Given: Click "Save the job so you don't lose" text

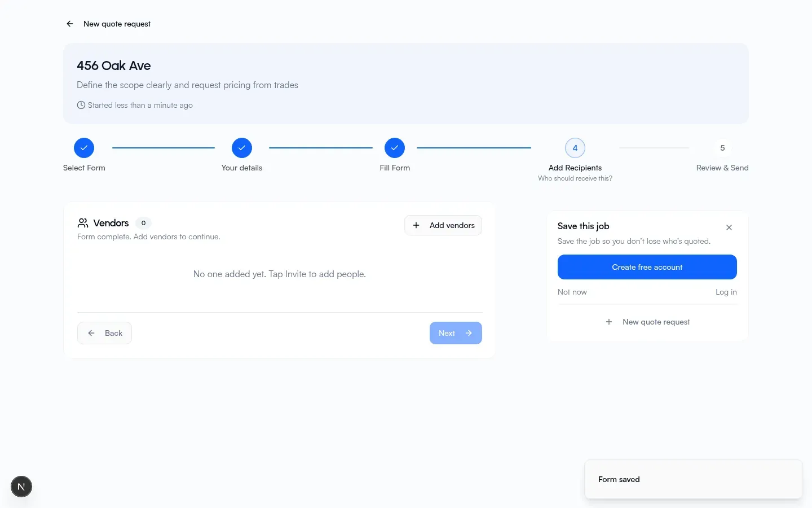Looking at the screenshot, I should [x=634, y=241].
